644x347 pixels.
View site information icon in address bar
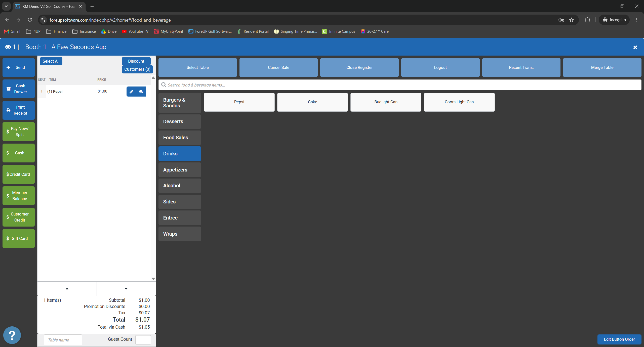click(x=43, y=20)
